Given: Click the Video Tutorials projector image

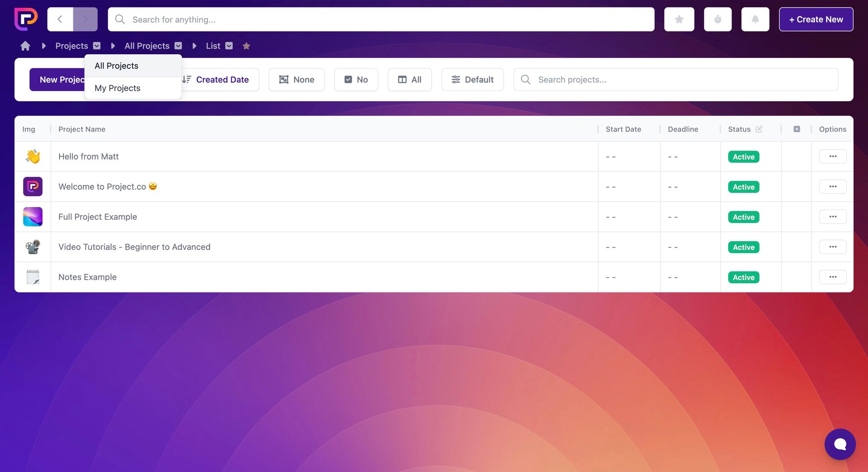Looking at the screenshot, I should tap(33, 247).
